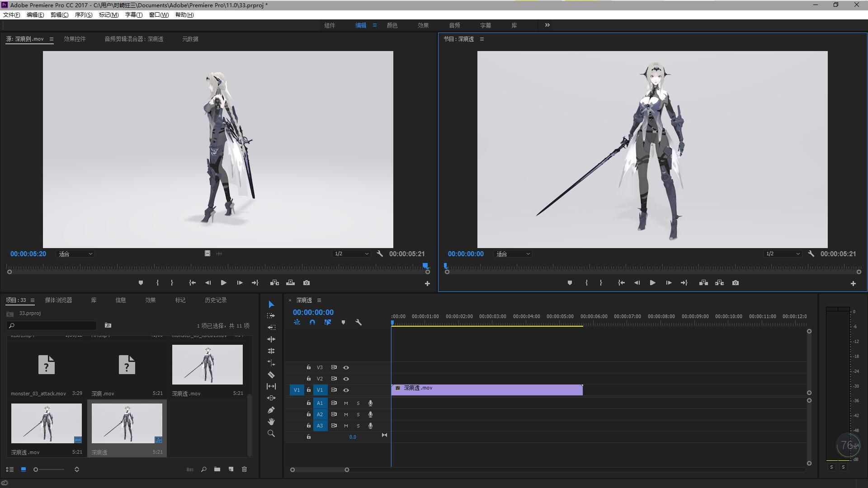The height and width of the screenshot is (488, 868).
Task: Select the Selection tool arrow
Action: [271, 305]
